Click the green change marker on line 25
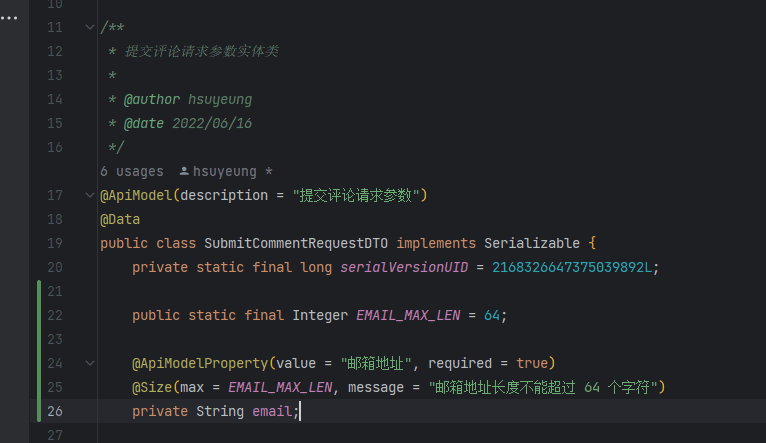 (x=39, y=387)
